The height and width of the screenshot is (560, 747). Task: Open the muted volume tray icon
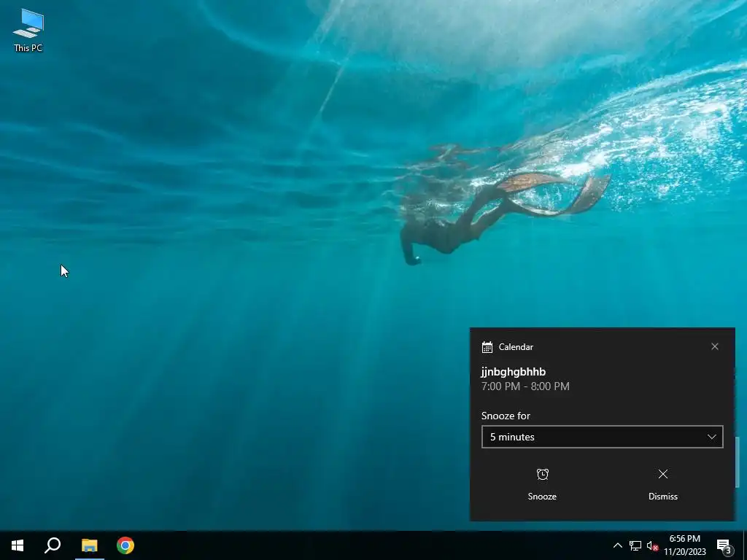click(x=652, y=545)
